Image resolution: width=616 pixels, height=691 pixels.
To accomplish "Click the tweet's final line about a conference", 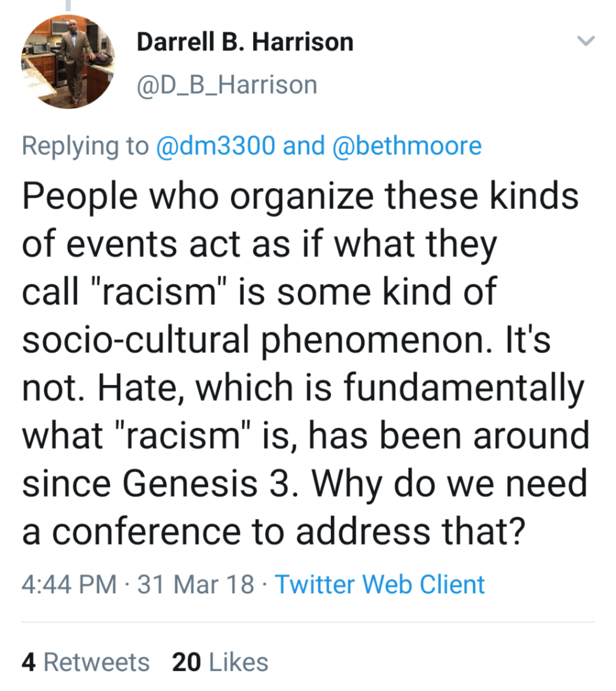I will click(273, 531).
